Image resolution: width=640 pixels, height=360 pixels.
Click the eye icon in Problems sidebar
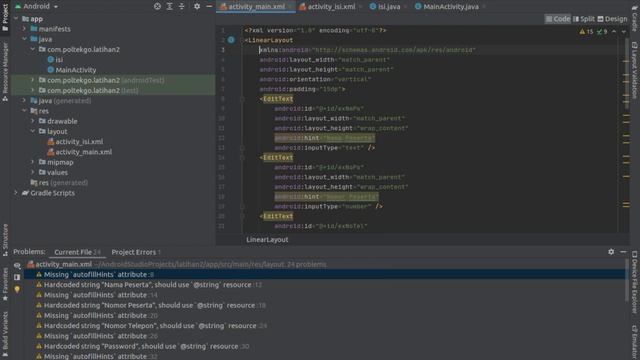(17, 266)
